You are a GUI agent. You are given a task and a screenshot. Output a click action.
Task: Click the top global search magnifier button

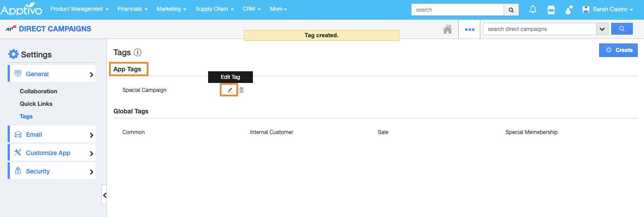(x=511, y=10)
